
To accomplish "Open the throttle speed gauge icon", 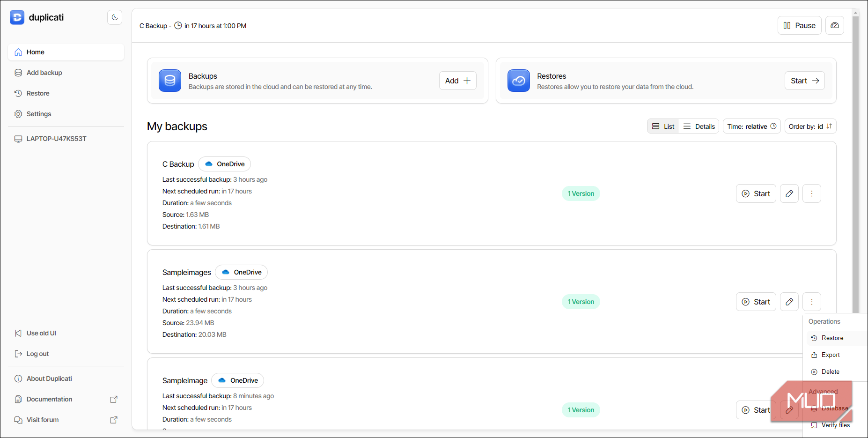I will (x=835, y=25).
